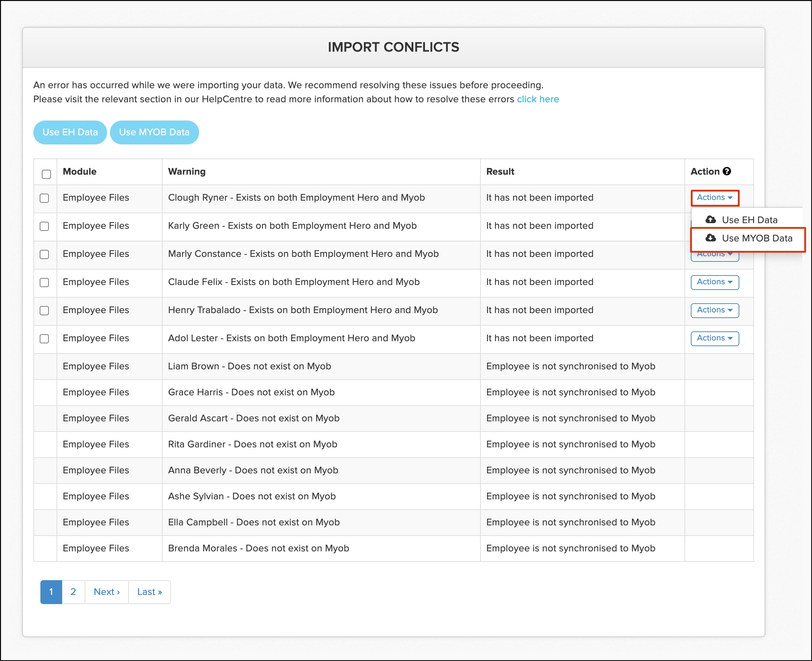This screenshot has width=812, height=661.
Task: Open Actions dropdown for Henry Trabalado
Action: pos(715,310)
